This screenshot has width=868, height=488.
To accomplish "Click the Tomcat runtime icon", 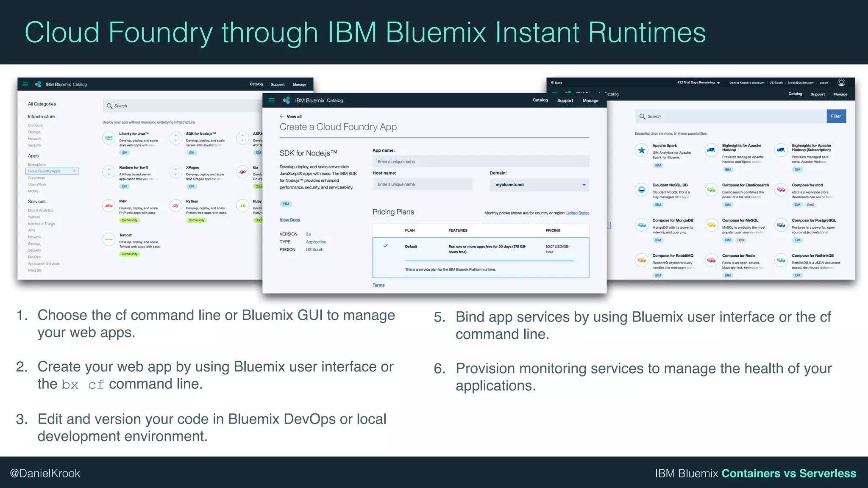I will pyautogui.click(x=109, y=239).
